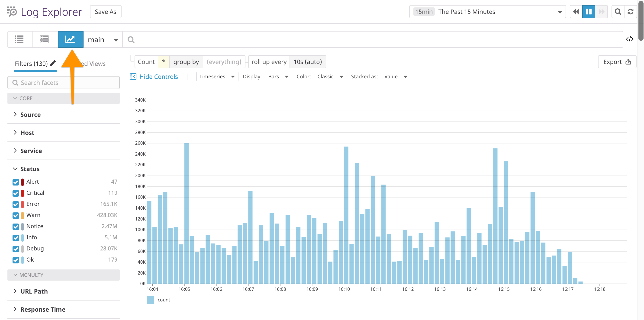
Task: Click the zoom out magnifier icon
Action: point(618,12)
